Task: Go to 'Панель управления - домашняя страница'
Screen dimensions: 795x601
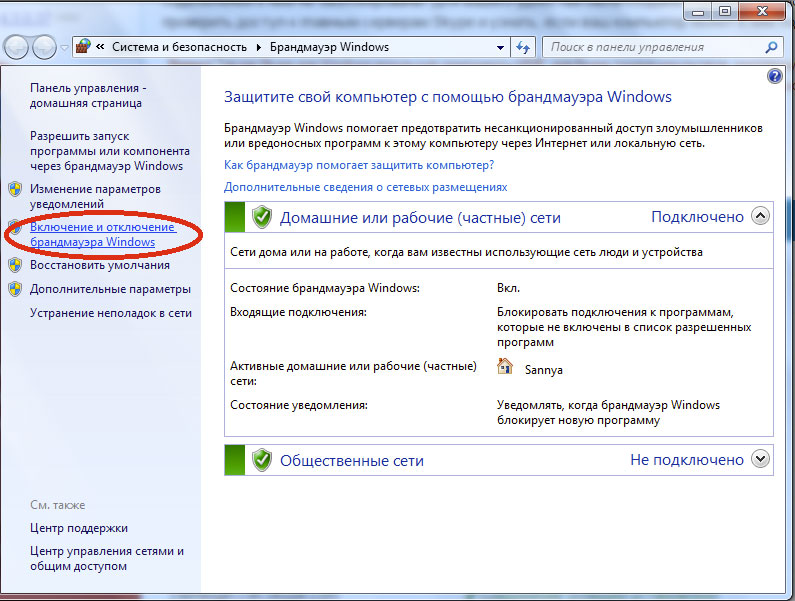Action: pyautogui.click(x=88, y=95)
